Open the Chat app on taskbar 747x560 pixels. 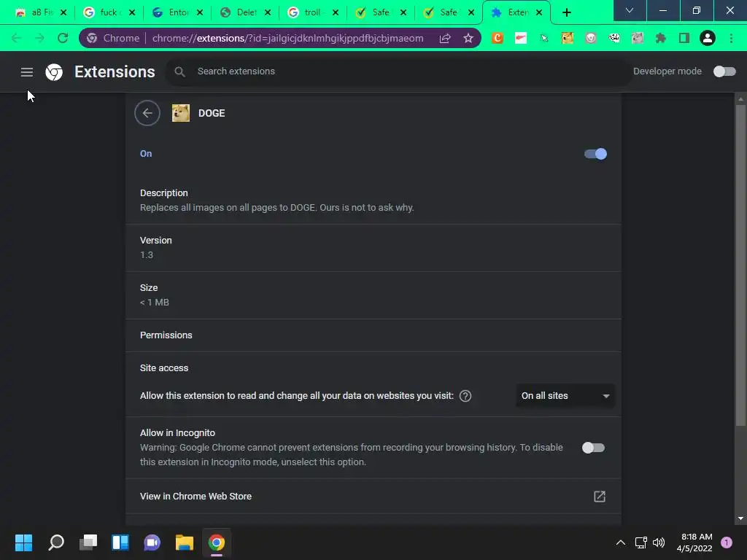click(152, 542)
